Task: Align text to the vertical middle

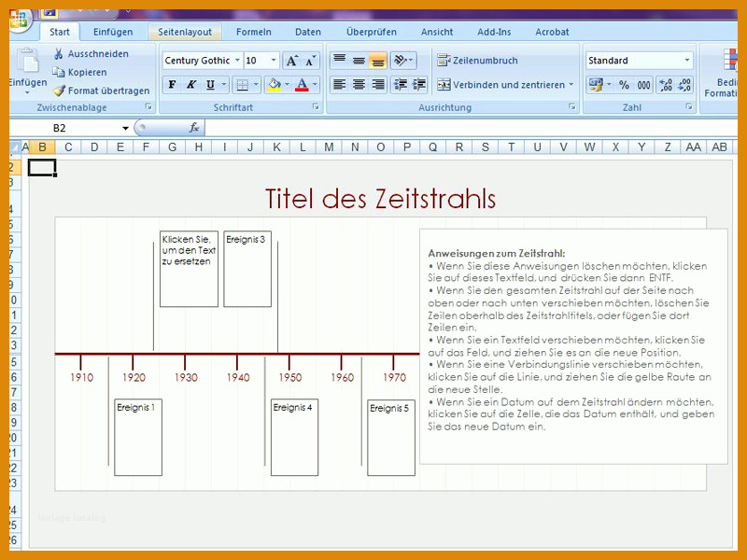Action: [359, 61]
